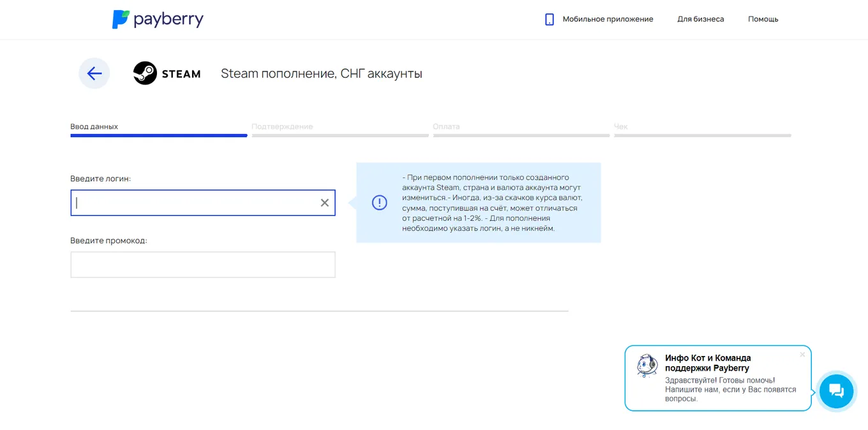Screen dimensions: 868x430
Task: Click the Steam logo
Action: pyautogui.click(x=167, y=73)
